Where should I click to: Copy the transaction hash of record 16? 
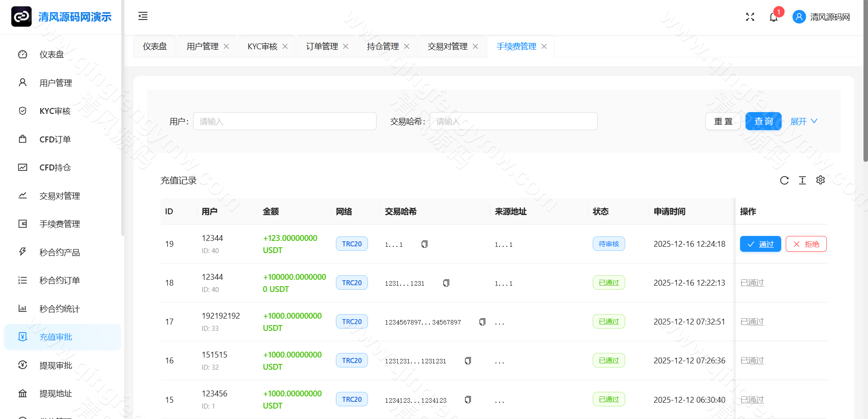(468, 361)
